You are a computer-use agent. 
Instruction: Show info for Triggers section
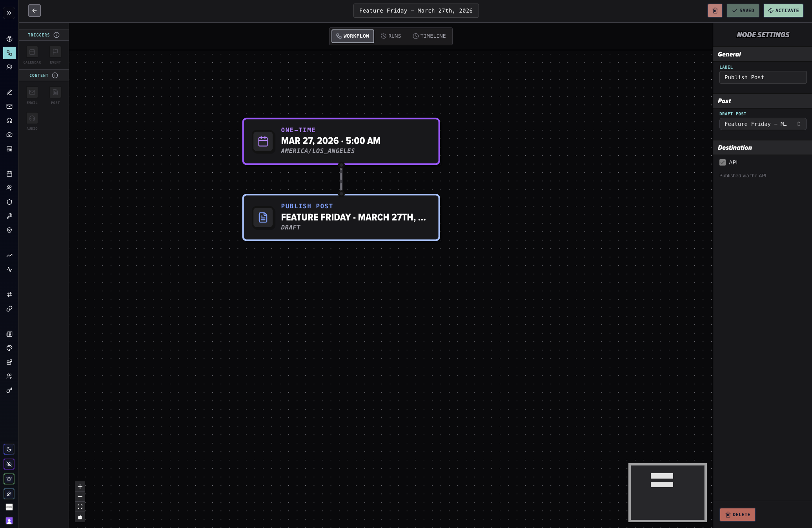coord(56,35)
